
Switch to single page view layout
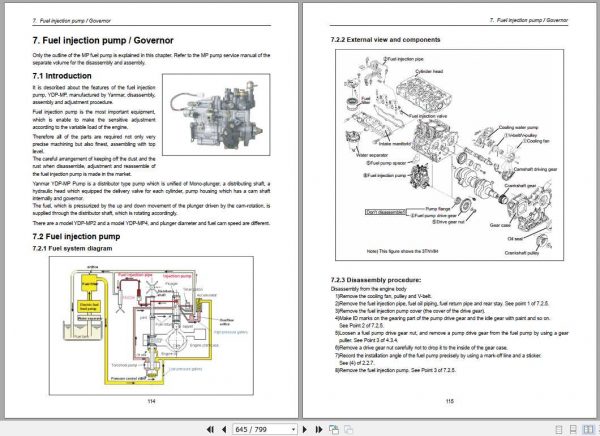tap(559, 429)
